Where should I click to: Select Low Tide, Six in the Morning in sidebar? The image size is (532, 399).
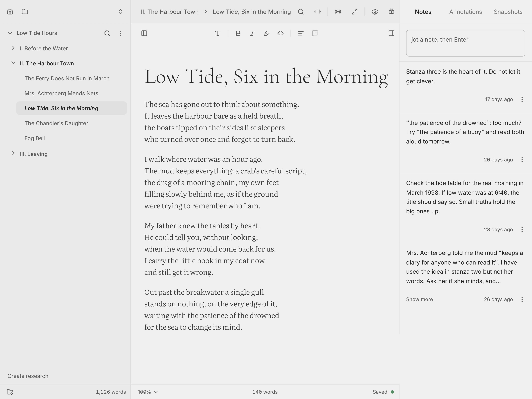pos(72,108)
